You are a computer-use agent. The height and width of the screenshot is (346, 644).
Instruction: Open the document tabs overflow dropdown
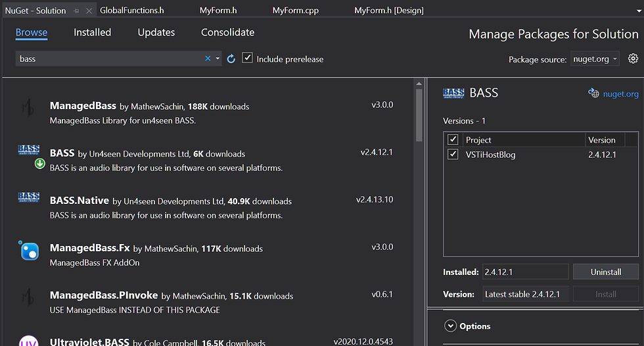pos(639,11)
